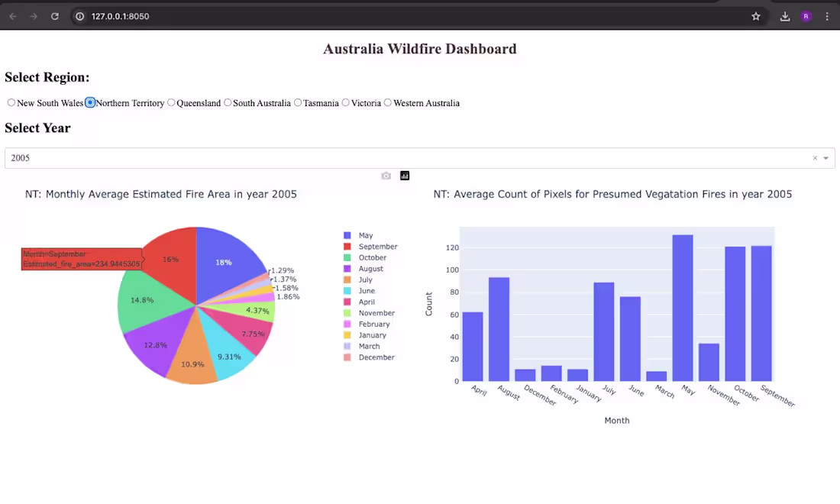840x504 pixels.
Task: Select the Queensland region
Action: coord(171,102)
